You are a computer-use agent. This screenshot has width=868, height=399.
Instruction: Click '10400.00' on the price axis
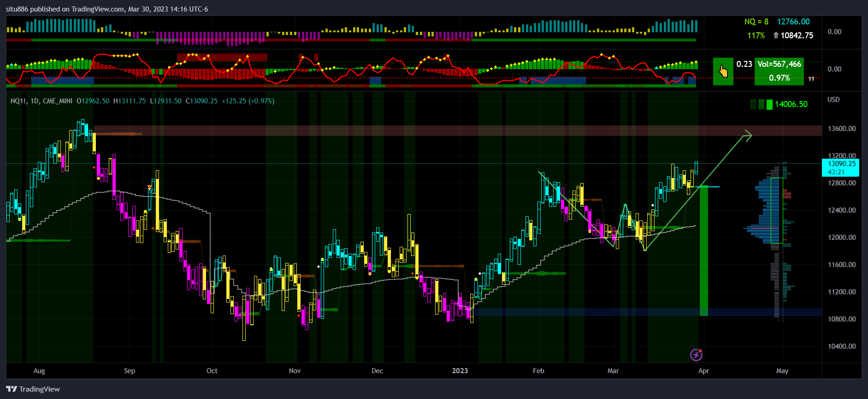pos(842,346)
